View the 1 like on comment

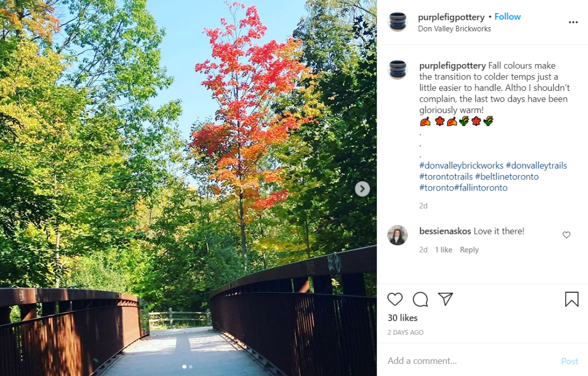pyautogui.click(x=444, y=250)
